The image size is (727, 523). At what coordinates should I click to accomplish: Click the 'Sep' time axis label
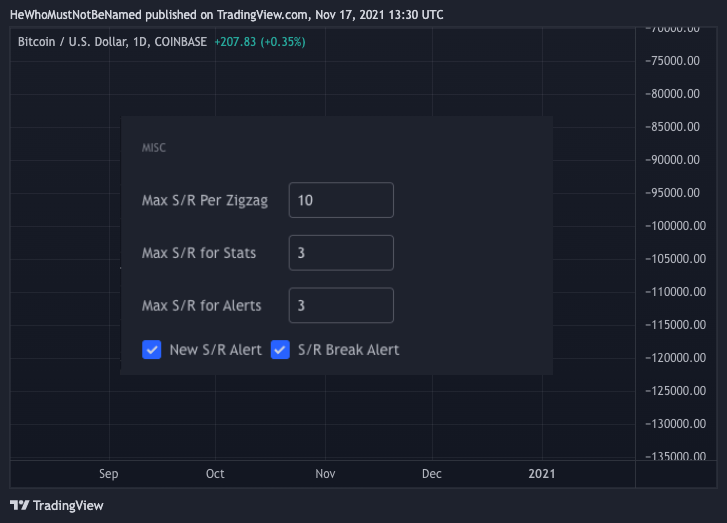coord(108,474)
